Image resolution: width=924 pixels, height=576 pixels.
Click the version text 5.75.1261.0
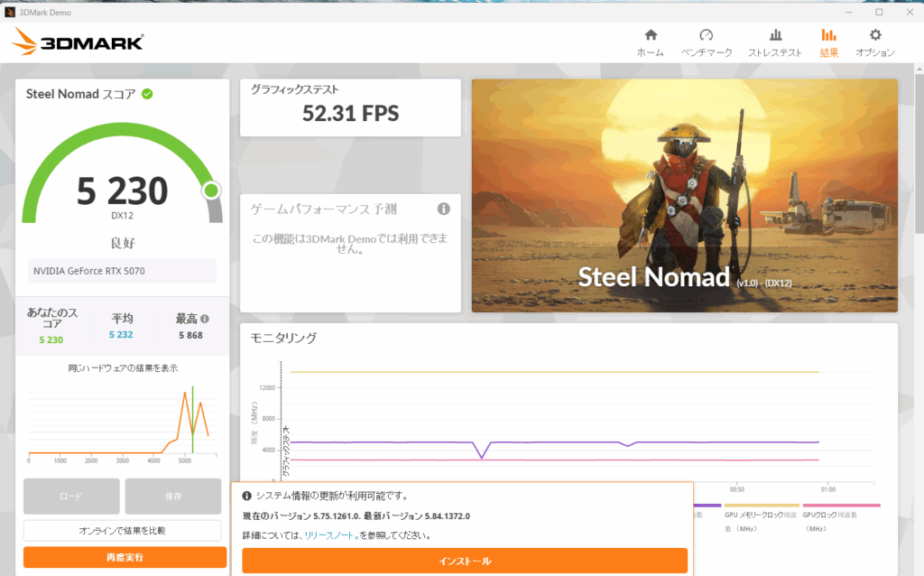tap(337, 516)
